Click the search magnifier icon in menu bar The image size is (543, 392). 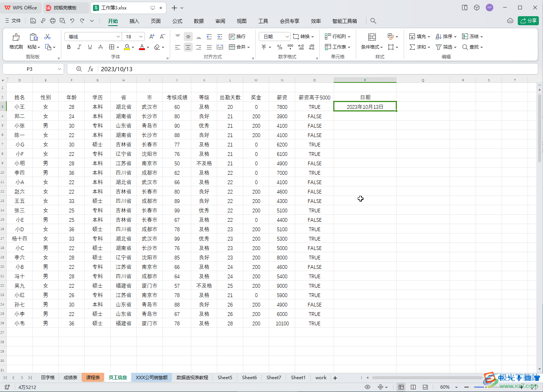click(373, 21)
